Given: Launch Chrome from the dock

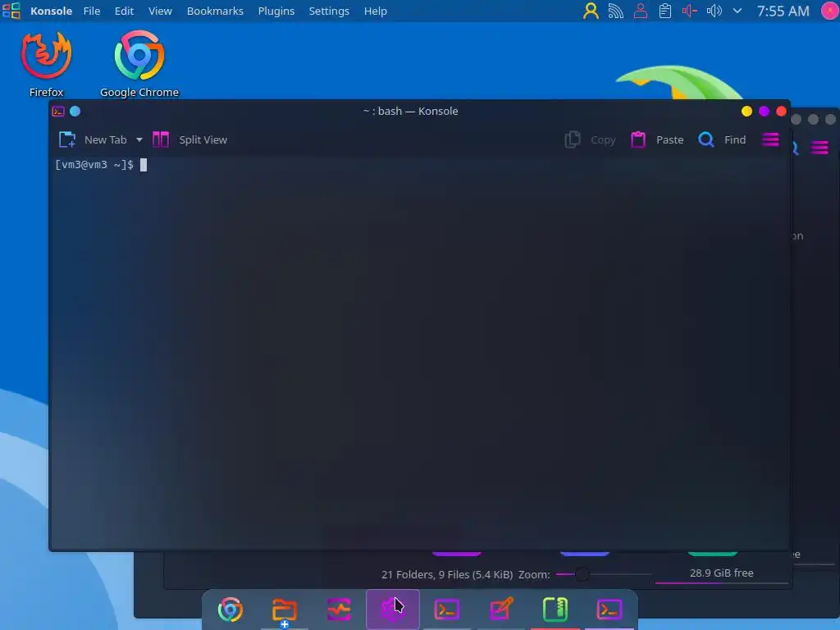Looking at the screenshot, I should click(231, 609).
